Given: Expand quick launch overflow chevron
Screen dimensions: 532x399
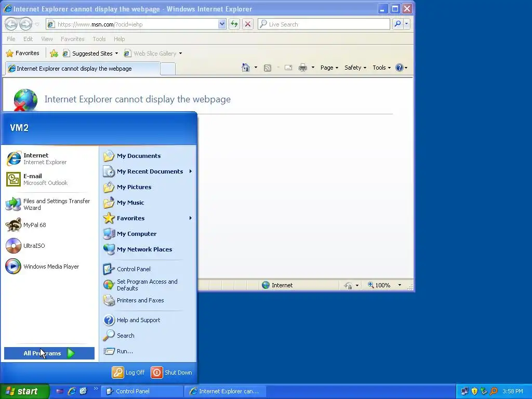Looking at the screenshot, I should click(x=96, y=389).
